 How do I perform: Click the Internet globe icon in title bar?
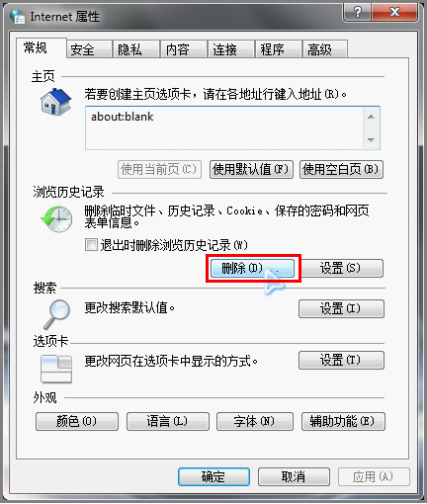17,16
